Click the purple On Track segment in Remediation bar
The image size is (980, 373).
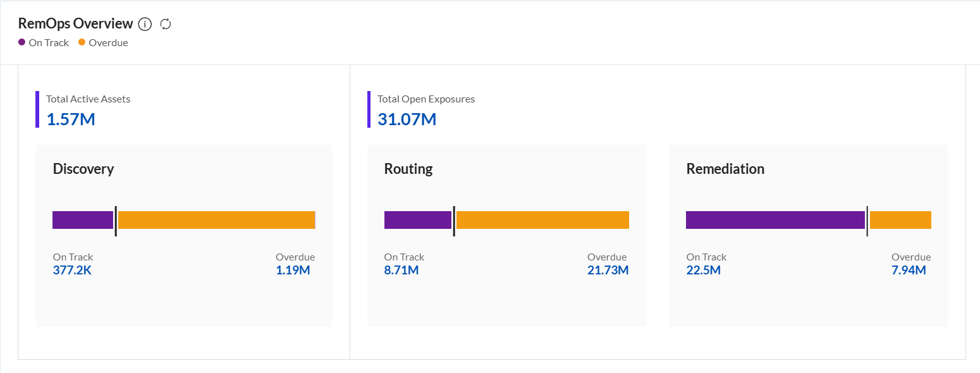coord(775,220)
